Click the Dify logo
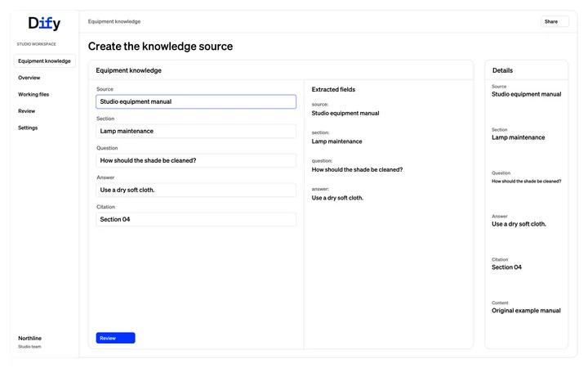The width and height of the screenshot is (588, 368). pyautogui.click(x=44, y=23)
